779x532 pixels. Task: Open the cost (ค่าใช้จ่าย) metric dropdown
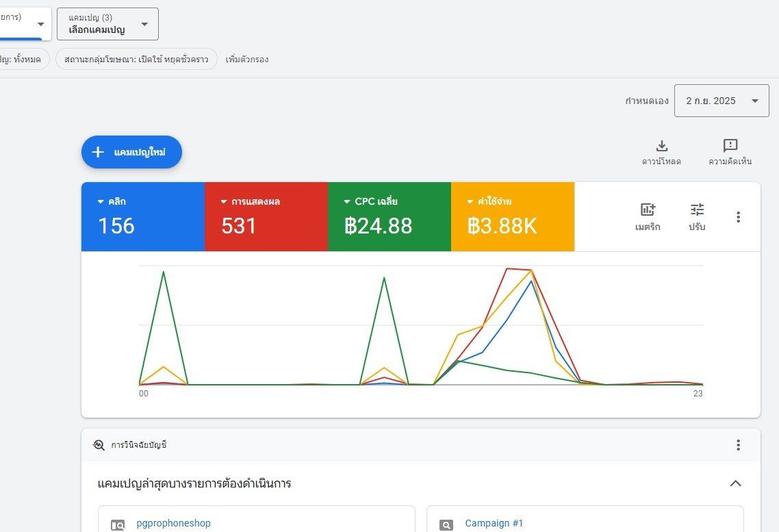tap(489, 202)
